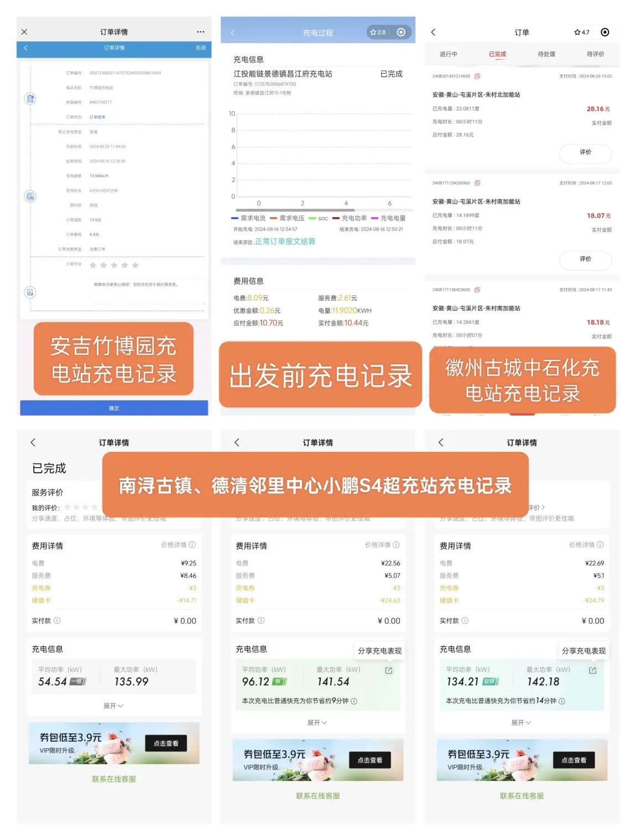Give the order a five-star rating

pos(135,266)
